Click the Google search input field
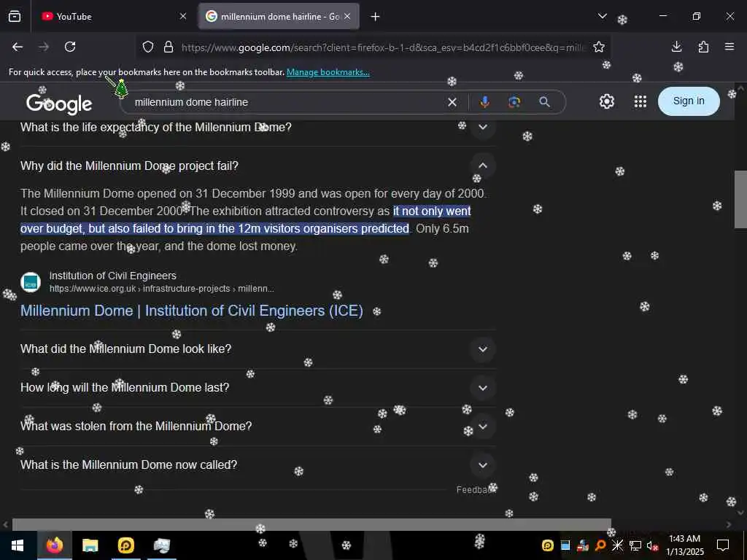Viewport: 747px width, 560px height. (x=286, y=102)
